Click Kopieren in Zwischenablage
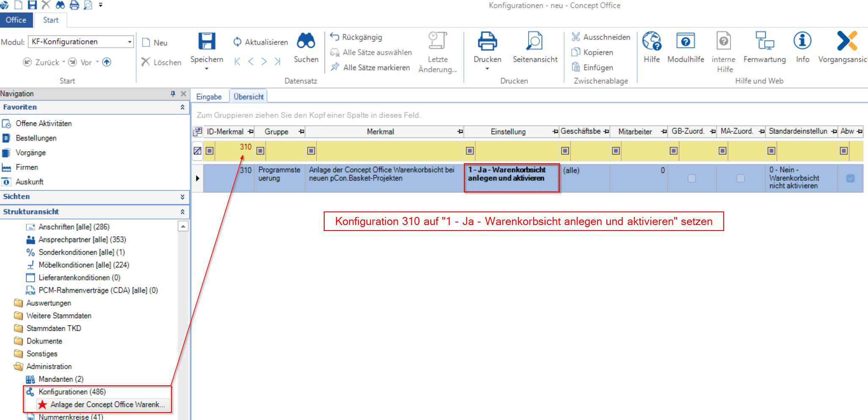Screen dimensions: 868x420 pyautogui.click(x=592, y=52)
